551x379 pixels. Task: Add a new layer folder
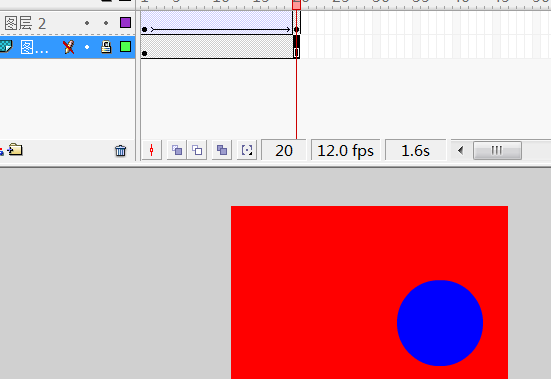[x=15, y=150]
